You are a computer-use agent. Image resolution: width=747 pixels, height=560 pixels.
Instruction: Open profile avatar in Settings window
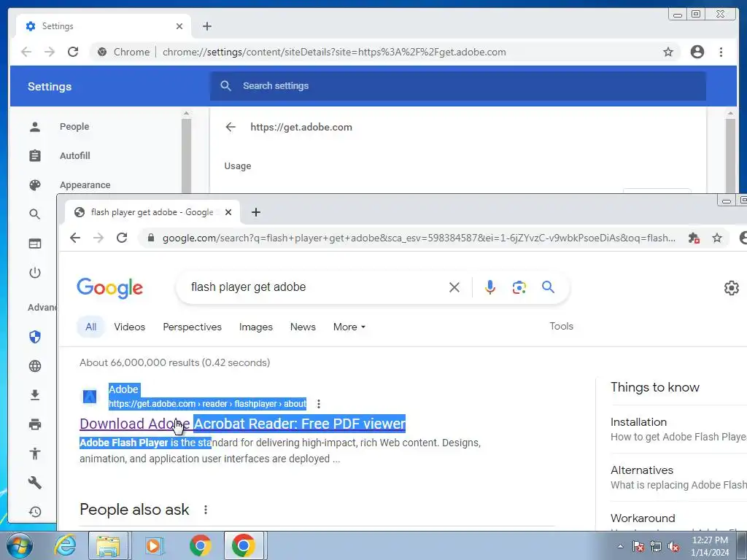point(697,52)
